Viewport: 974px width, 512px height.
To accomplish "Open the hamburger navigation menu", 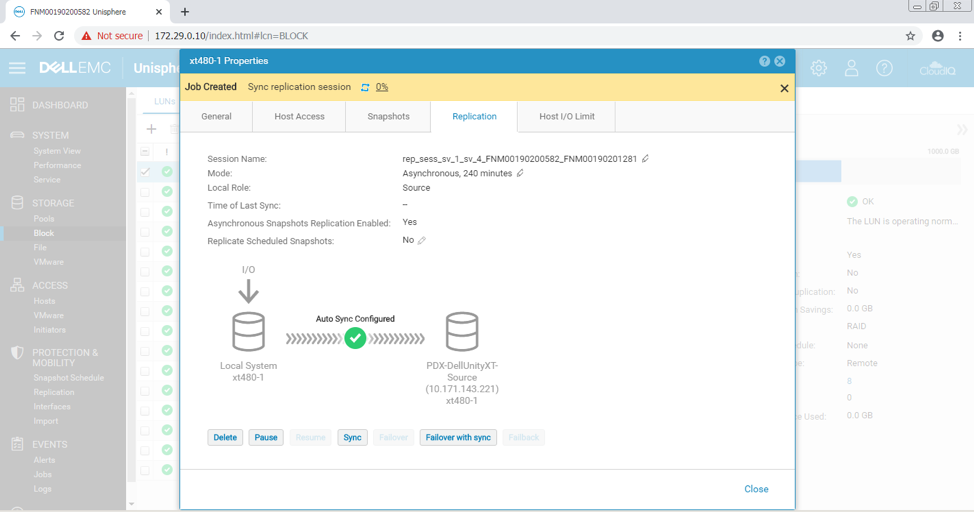I will click(17, 68).
